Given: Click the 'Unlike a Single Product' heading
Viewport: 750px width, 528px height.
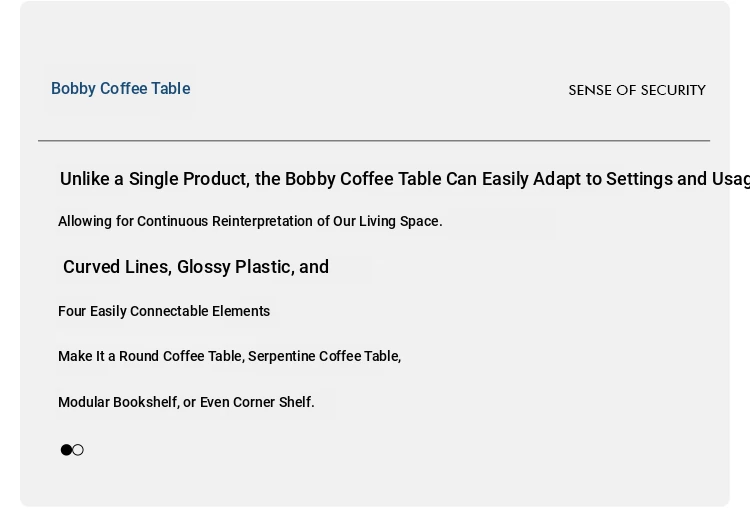Looking at the screenshot, I should [405, 179].
